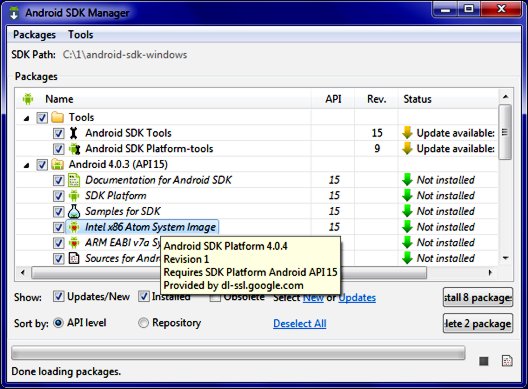
Task: Click the Updates link
Action: 357,298
